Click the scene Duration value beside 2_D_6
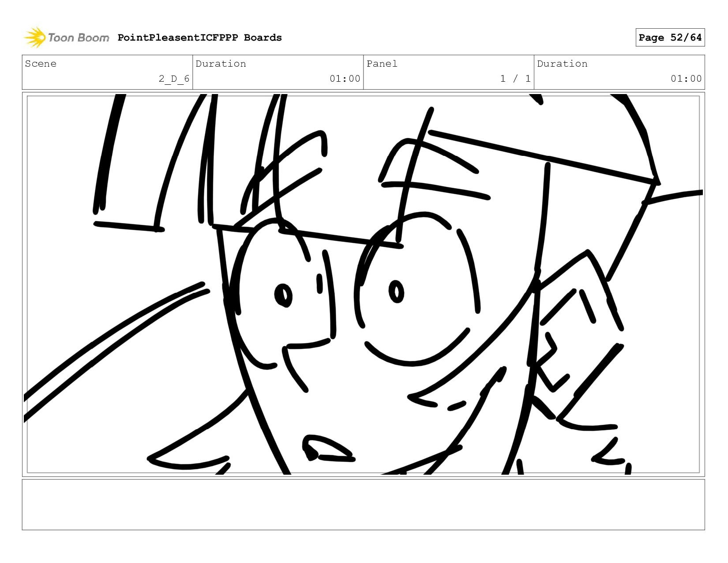Screen dimensions: 728x563 pyautogui.click(x=345, y=79)
